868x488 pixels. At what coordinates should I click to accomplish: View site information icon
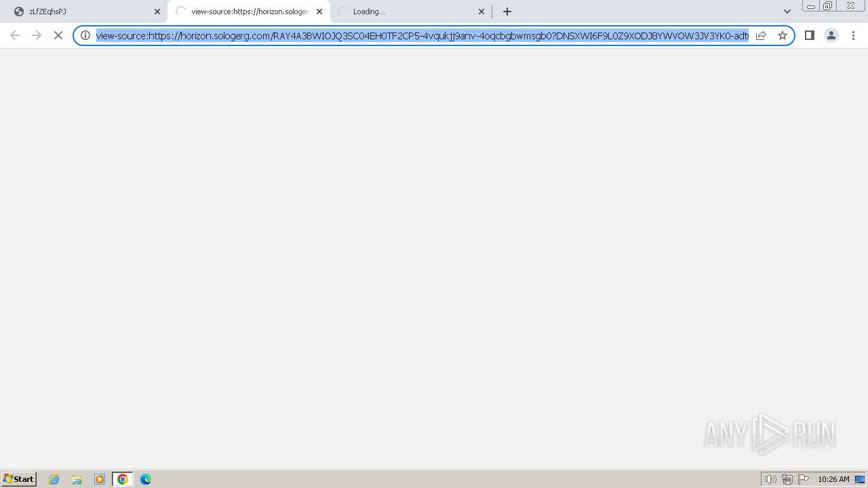tap(85, 35)
